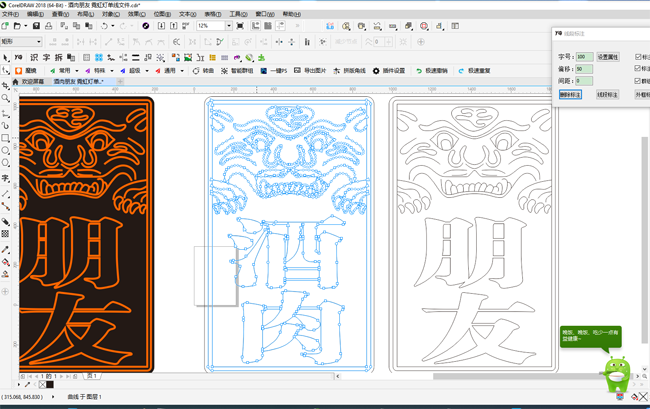
Task: Open the zoom level dropdown showing 12%
Action: click(x=229, y=26)
